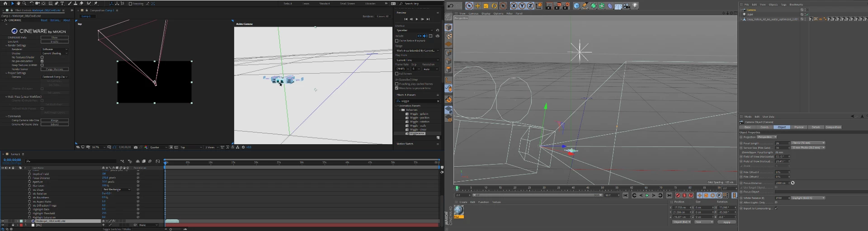Switch to the Physical tab
868x231 pixels.
tap(799, 127)
